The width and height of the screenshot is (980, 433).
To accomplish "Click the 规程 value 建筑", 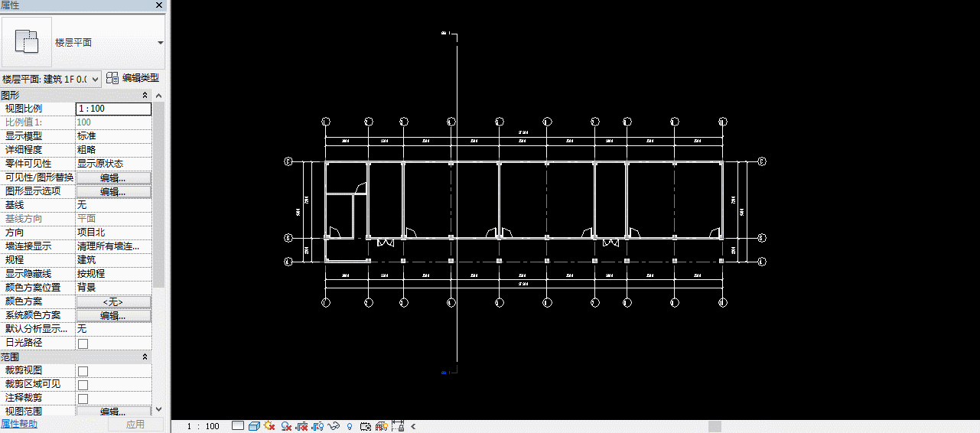I will point(113,260).
